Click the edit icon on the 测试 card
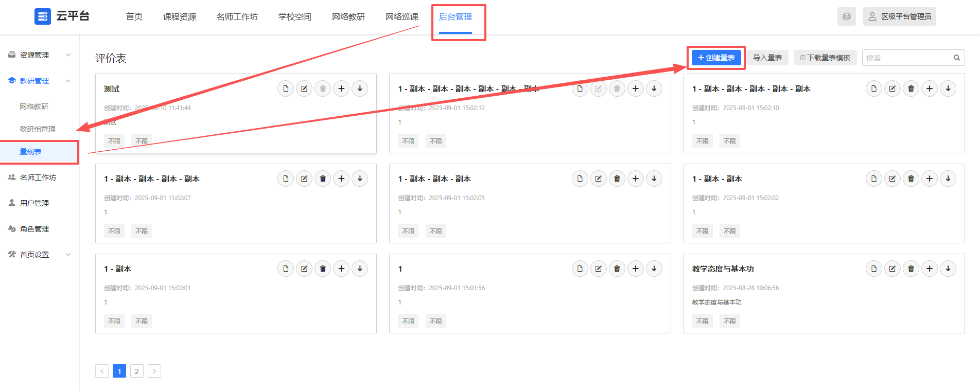The image size is (980, 391). [304, 88]
